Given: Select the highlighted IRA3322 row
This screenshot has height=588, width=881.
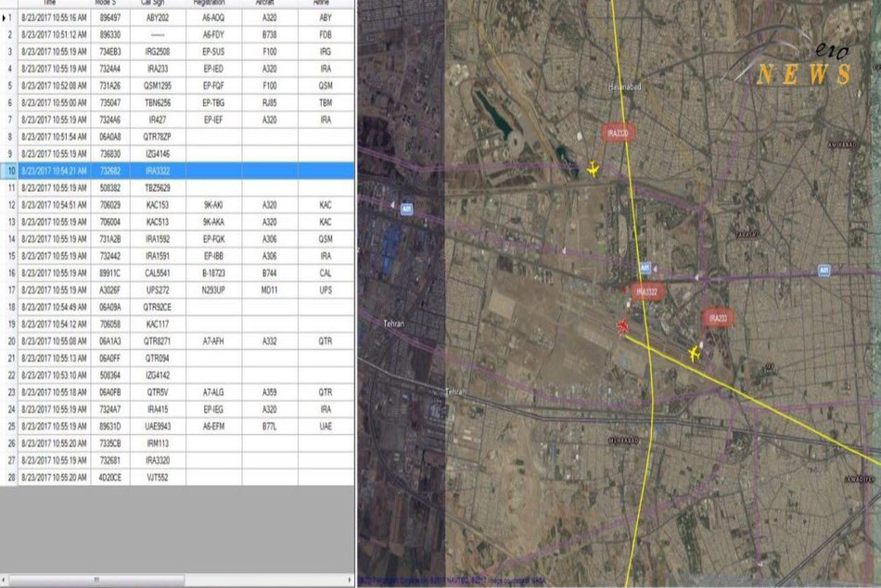Looking at the screenshot, I should tap(177, 171).
